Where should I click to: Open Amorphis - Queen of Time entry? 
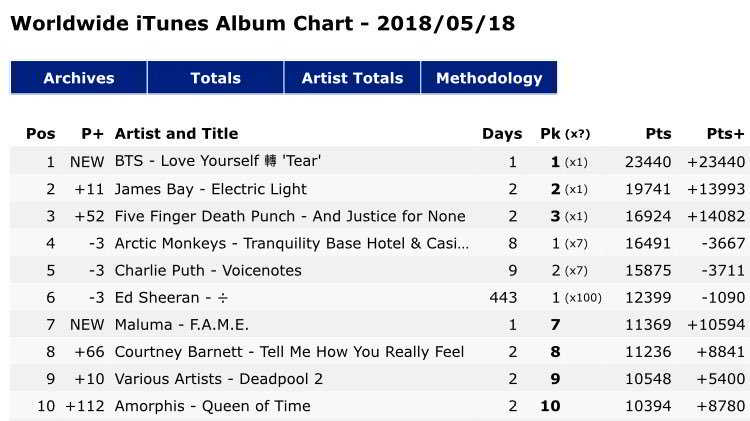click(213, 406)
